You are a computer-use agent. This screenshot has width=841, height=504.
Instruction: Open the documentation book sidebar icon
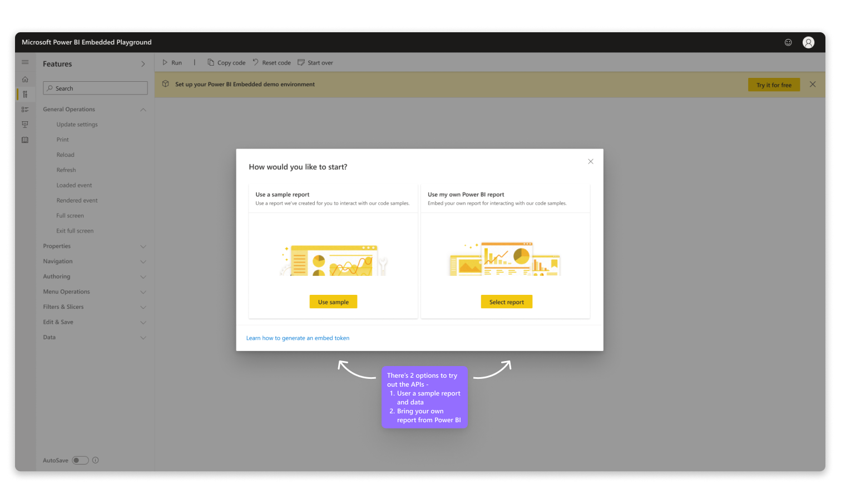click(x=25, y=140)
